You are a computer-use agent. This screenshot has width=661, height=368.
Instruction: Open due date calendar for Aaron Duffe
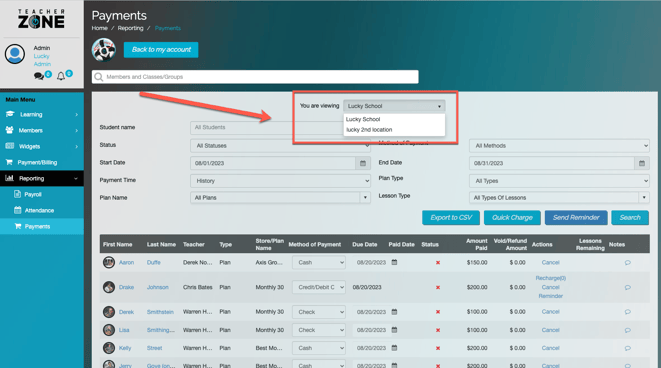tap(394, 262)
